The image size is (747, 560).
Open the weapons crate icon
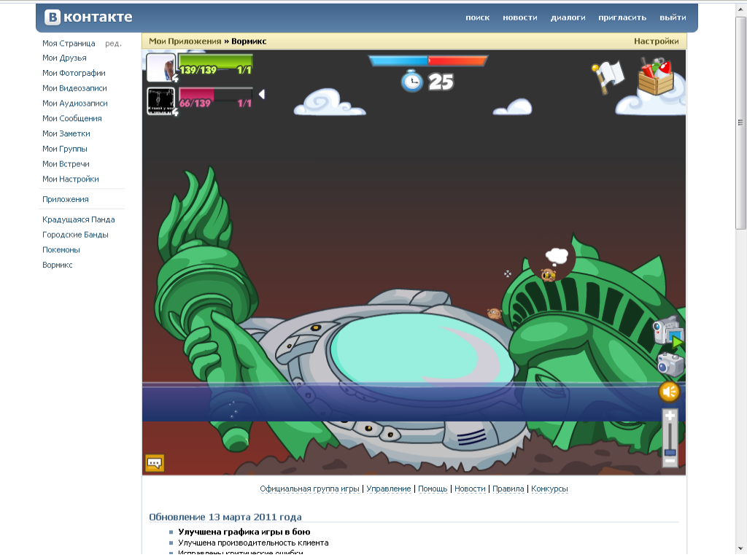pyautogui.click(x=657, y=76)
